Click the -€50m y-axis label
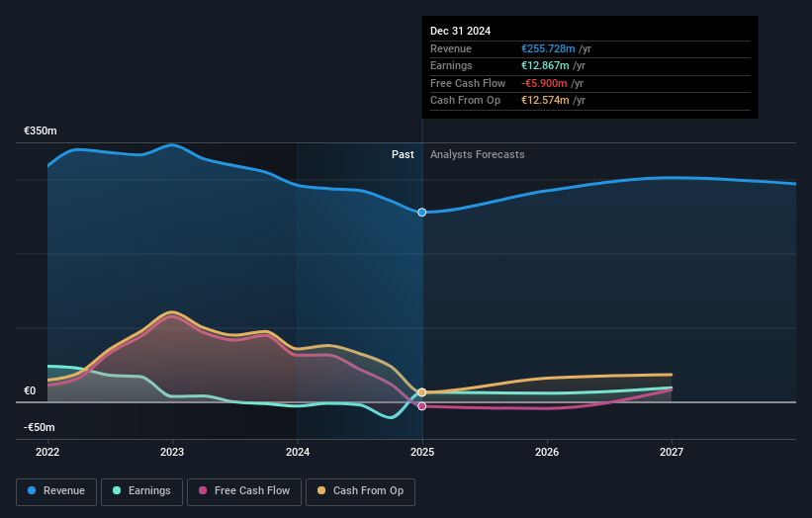Viewport: 812px width, 518px height. tap(40, 427)
